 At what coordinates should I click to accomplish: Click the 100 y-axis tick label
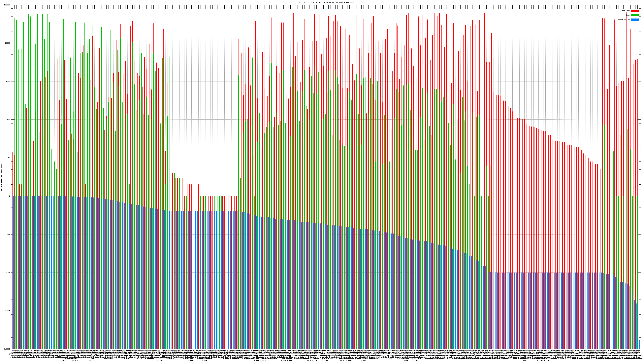9,120
